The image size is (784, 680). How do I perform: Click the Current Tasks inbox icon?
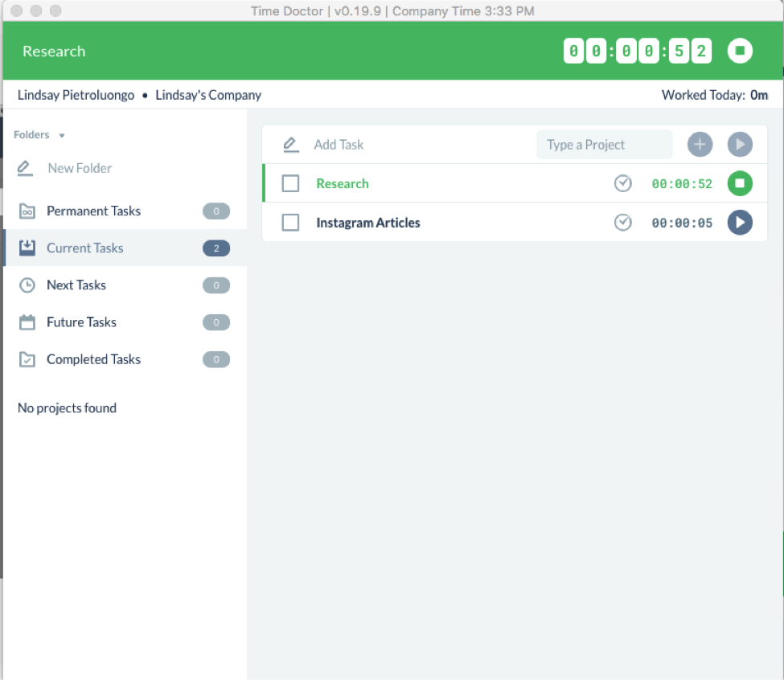(27, 248)
